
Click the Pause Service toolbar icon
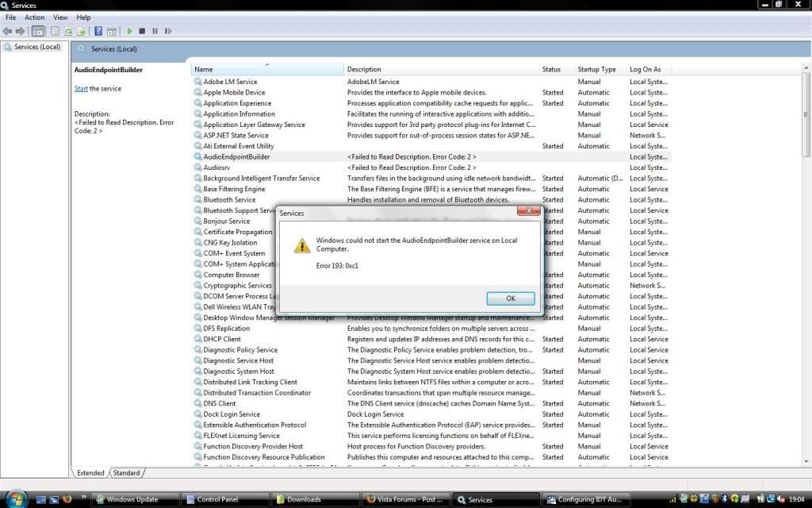(155, 32)
